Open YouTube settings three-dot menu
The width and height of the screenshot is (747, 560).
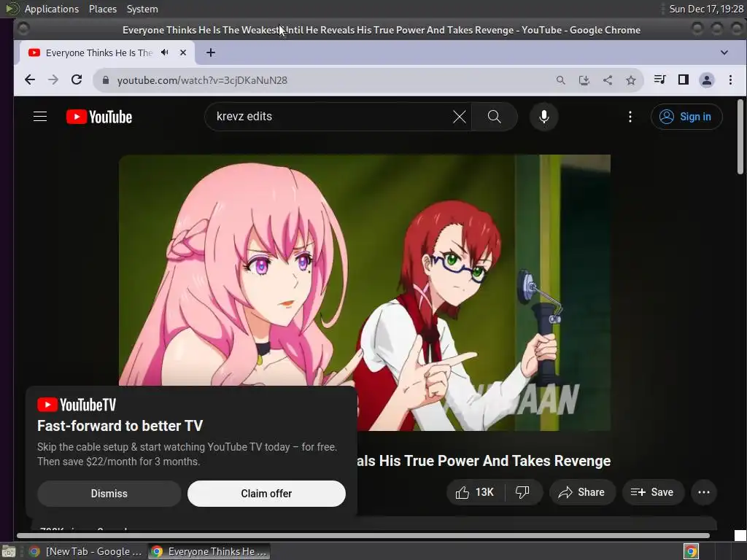630,117
